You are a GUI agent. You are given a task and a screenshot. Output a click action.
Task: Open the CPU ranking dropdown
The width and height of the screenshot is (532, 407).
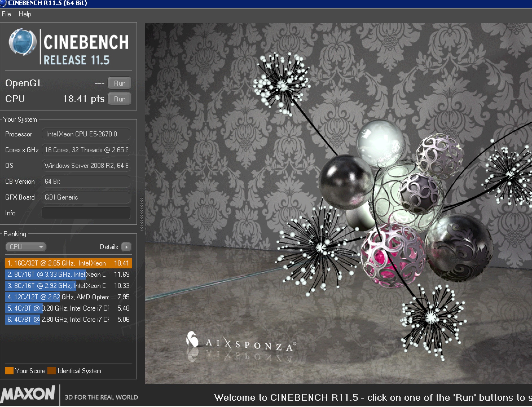[26, 247]
